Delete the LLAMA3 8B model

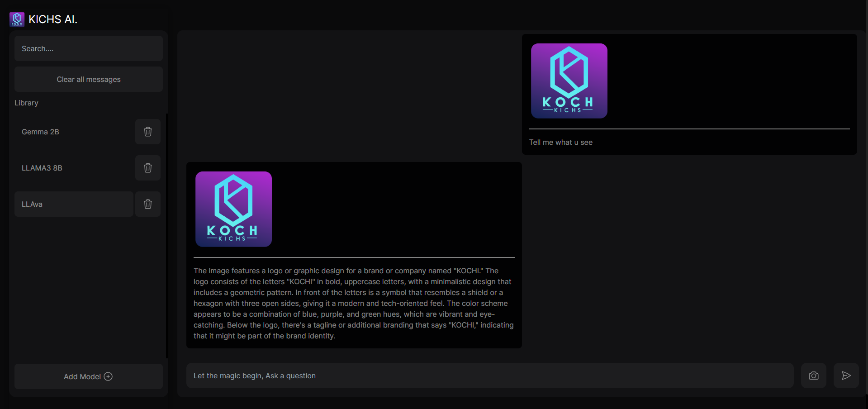(148, 168)
